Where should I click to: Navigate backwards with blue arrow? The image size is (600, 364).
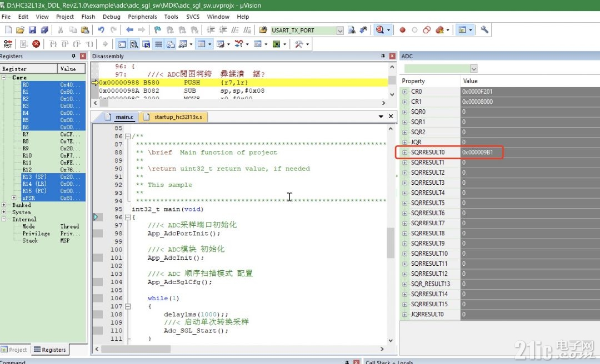129,30
